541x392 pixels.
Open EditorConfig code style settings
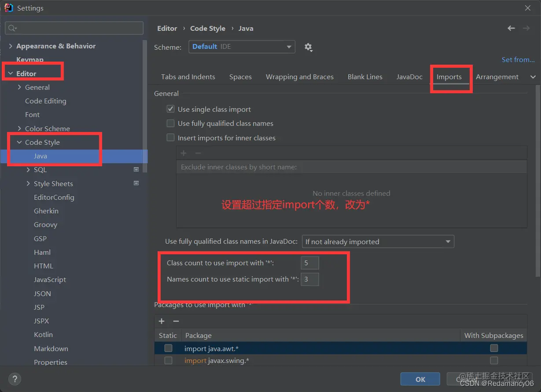pos(54,197)
